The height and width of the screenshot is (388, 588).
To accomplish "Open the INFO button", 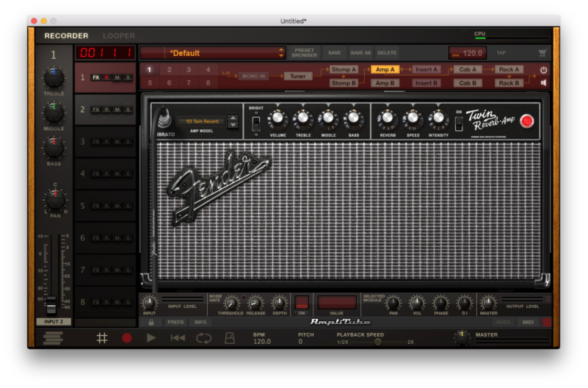I will (200, 323).
